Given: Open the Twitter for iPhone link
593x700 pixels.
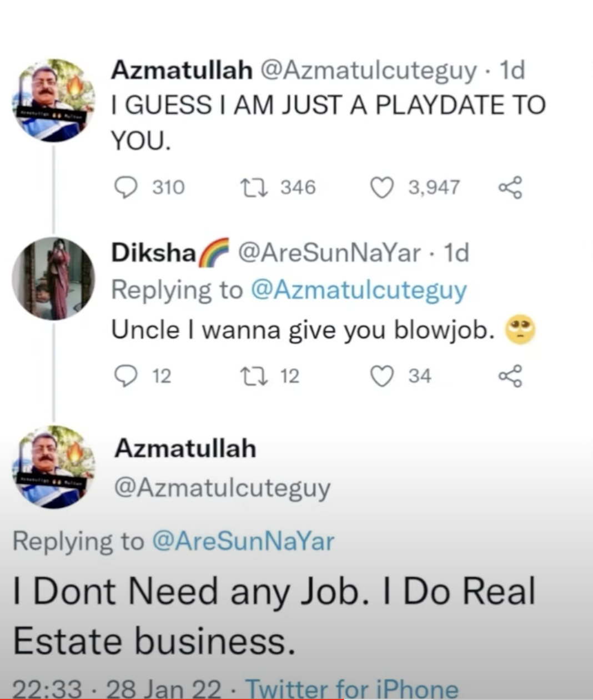Looking at the screenshot, I should point(352,689).
